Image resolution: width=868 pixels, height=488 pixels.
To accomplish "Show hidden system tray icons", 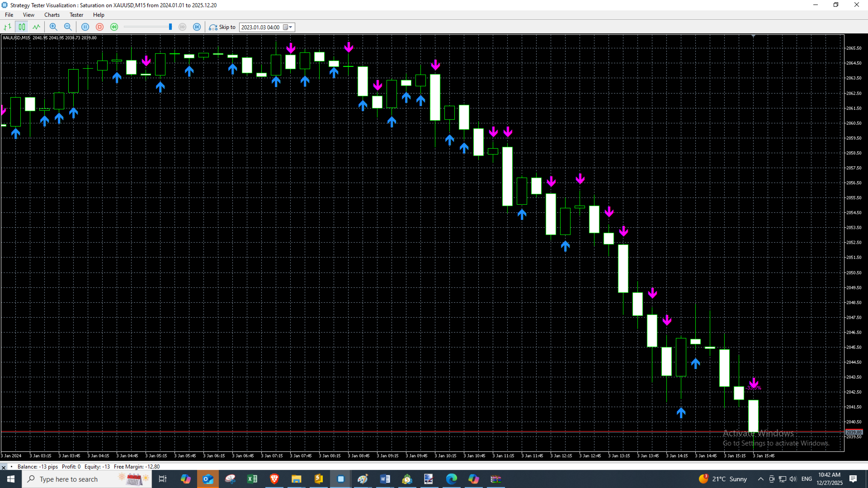I will (760, 479).
